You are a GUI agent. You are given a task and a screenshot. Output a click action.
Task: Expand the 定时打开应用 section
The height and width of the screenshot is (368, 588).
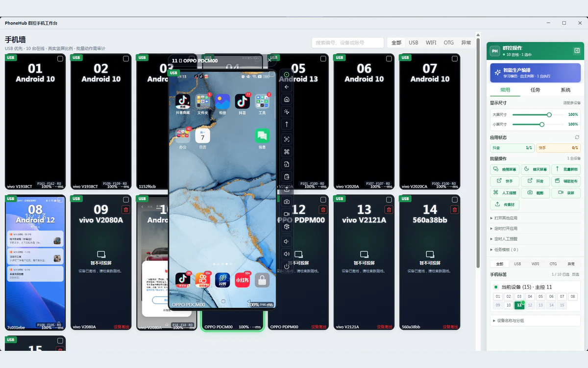(535, 229)
